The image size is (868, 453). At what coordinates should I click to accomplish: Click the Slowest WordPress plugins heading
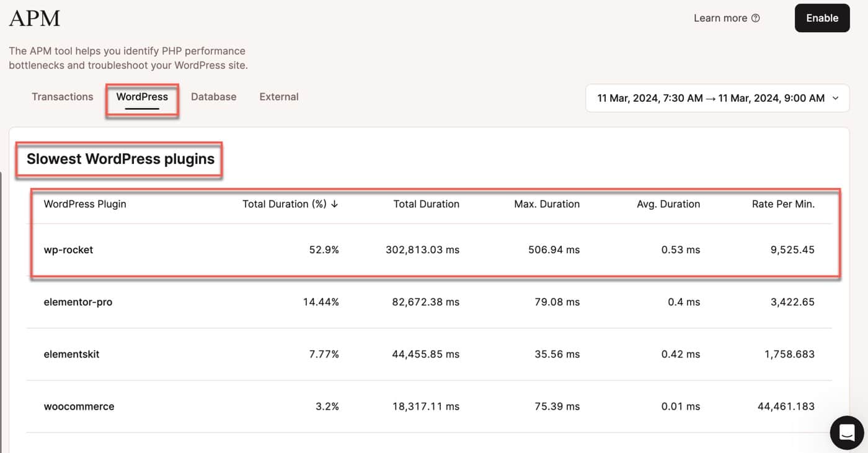click(120, 159)
